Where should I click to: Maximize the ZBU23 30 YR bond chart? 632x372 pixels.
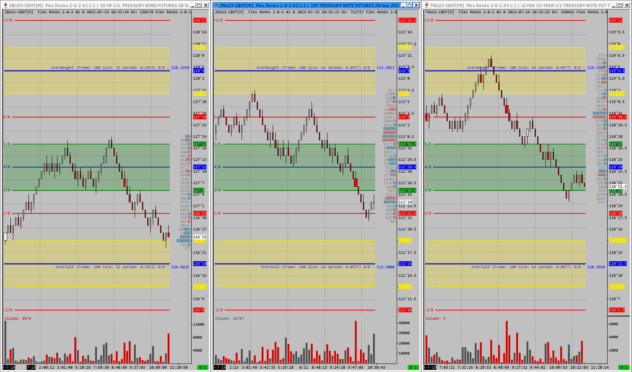point(199,5)
